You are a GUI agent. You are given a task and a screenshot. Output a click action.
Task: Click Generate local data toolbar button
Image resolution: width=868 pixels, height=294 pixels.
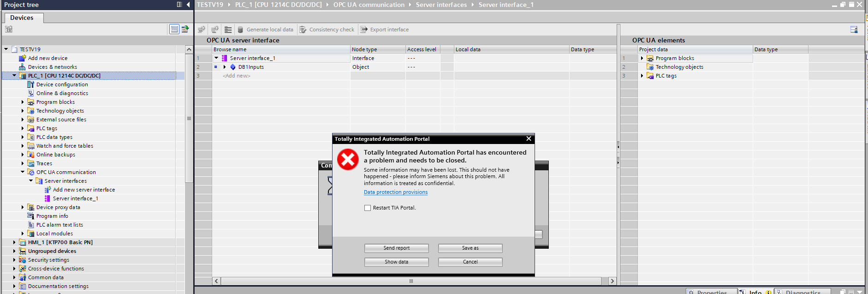tap(266, 30)
